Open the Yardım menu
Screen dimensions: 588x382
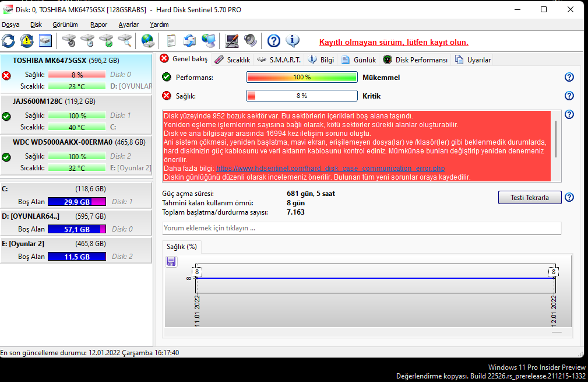coord(159,24)
